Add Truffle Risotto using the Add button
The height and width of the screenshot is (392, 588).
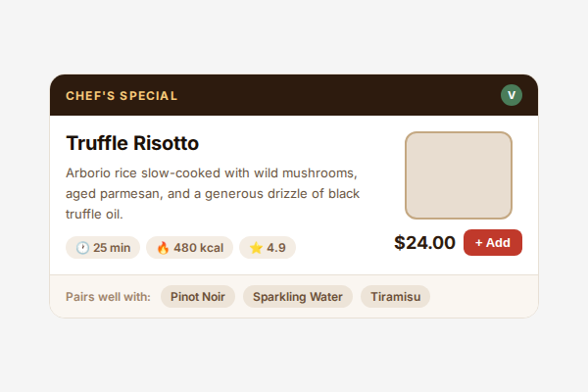(x=492, y=243)
